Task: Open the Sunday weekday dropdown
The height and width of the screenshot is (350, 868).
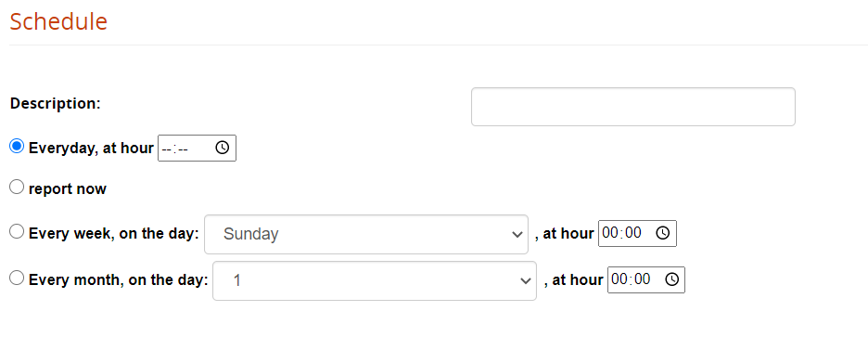Action: 366,234
